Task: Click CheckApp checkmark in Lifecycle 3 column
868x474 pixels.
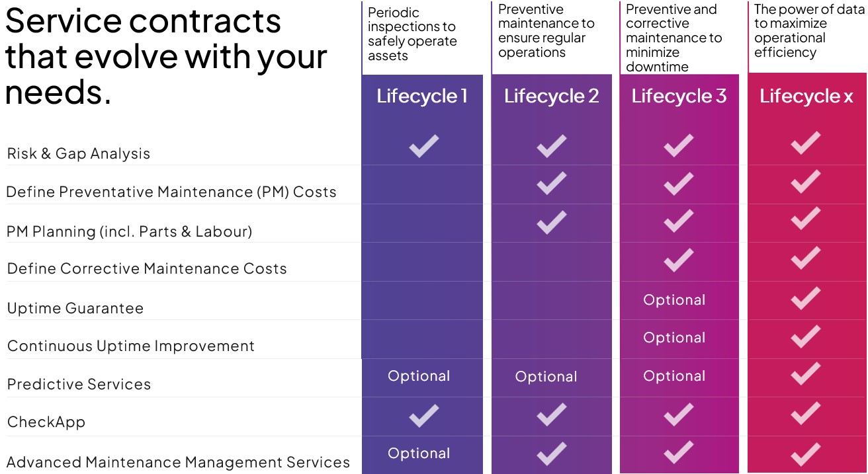Action: click(x=678, y=415)
